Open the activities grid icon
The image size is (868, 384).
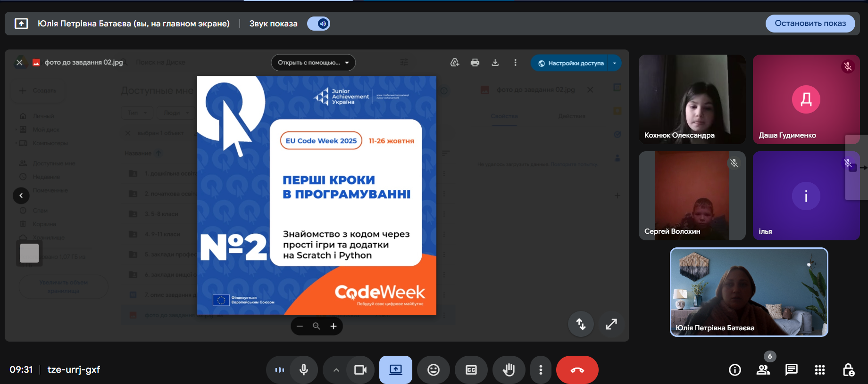tap(820, 370)
